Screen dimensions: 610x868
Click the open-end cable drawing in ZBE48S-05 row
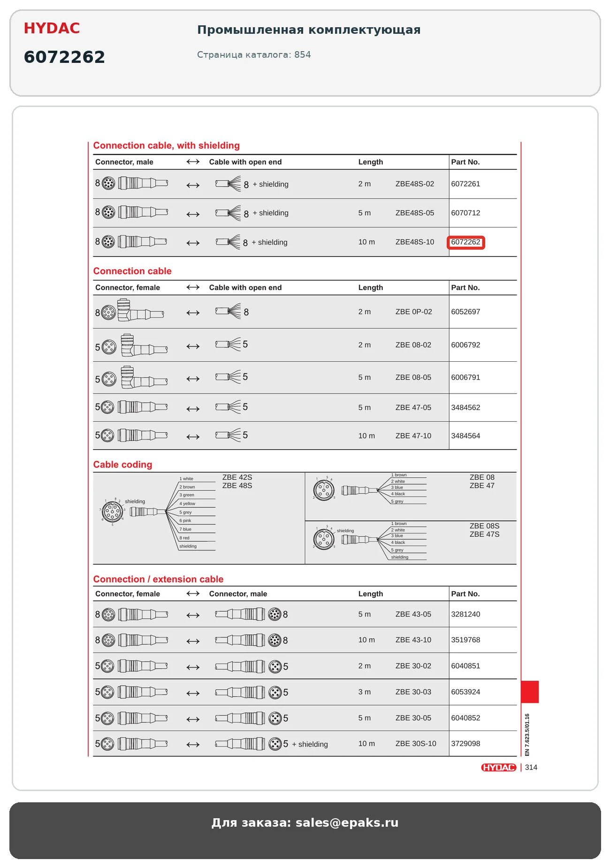pyautogui.click(x=229, y=213)
